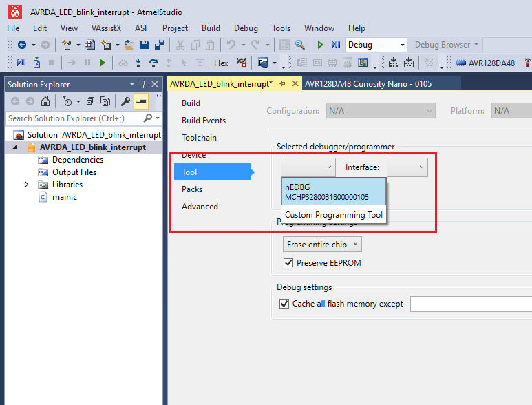Viewport: 532px width, 405px height.
Task: Select Custom Programming Tool option
Action: pyautogui.click(x=334, y=215)
